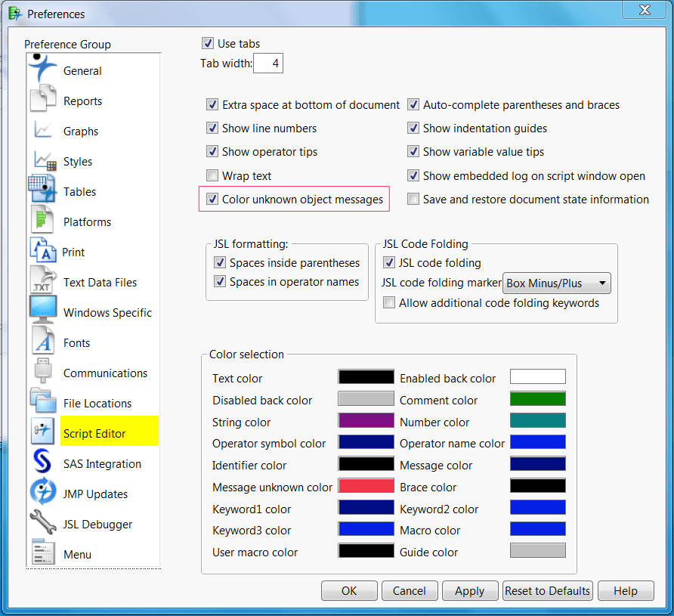This screenshot has height=616, width=674.
Task: Enable Save and restore document state information
Action: 413,199
